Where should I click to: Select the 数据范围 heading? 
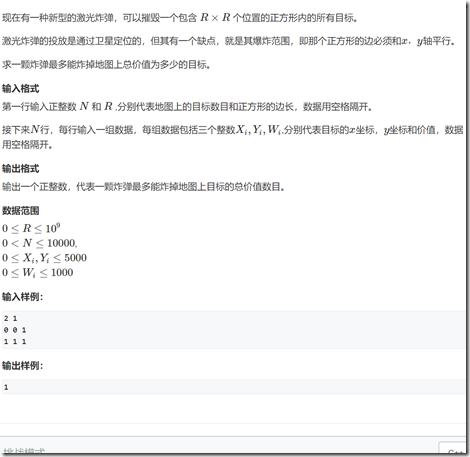[x=21, y=210]
